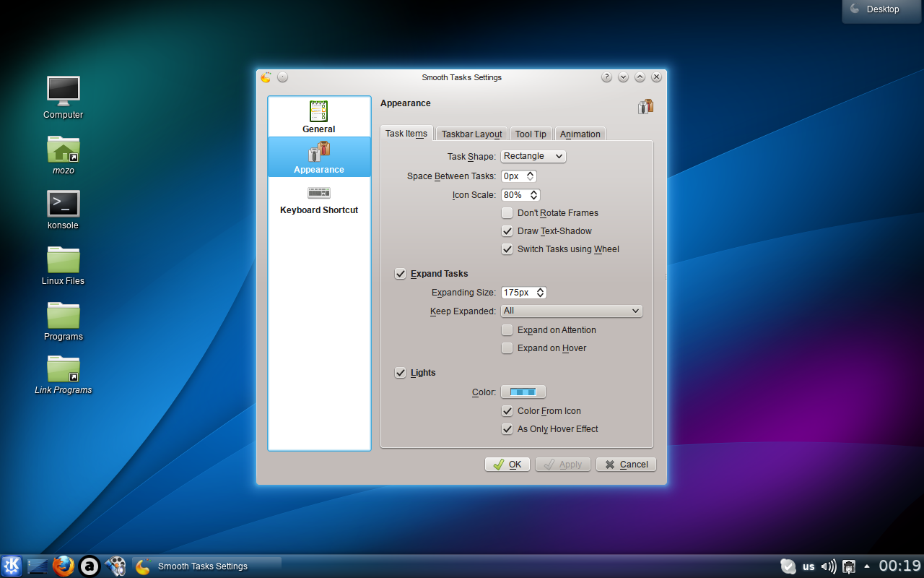
Task: Expand the Keep Expanded combo box
Action: coord(571,311)
